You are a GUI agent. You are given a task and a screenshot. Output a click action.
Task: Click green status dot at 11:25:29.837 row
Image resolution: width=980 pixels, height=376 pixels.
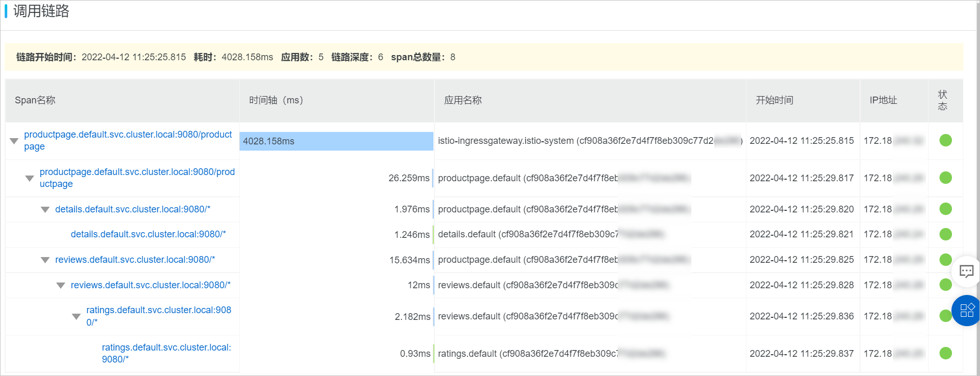click(945, 353)
